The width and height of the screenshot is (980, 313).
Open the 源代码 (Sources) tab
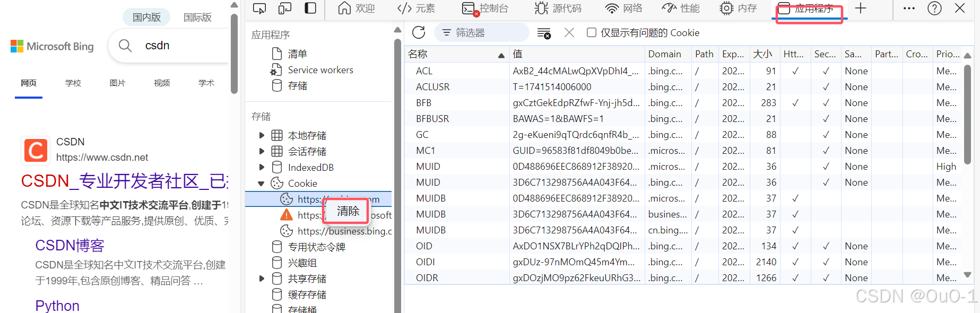558,8
